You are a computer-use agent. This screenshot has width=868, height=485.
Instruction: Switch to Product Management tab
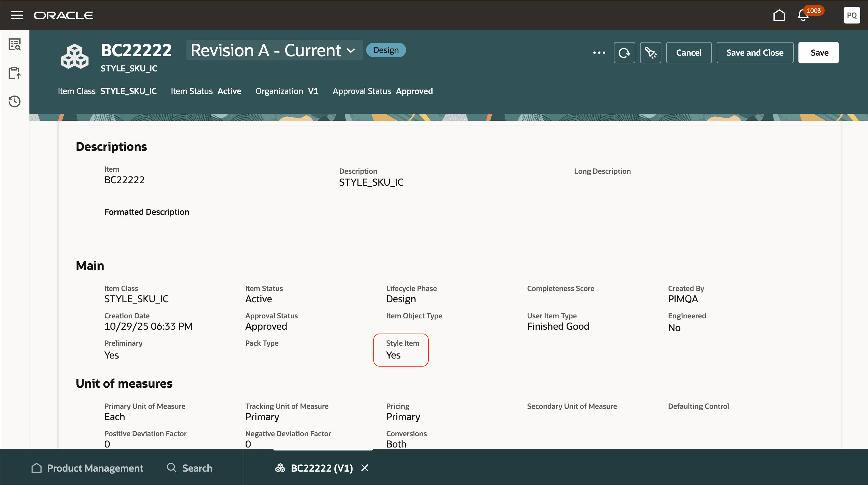[x=87, y=468]
